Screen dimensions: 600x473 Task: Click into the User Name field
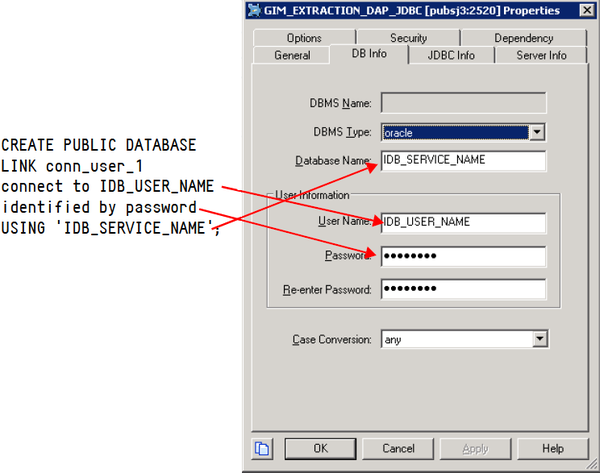[x=463, y=222]
